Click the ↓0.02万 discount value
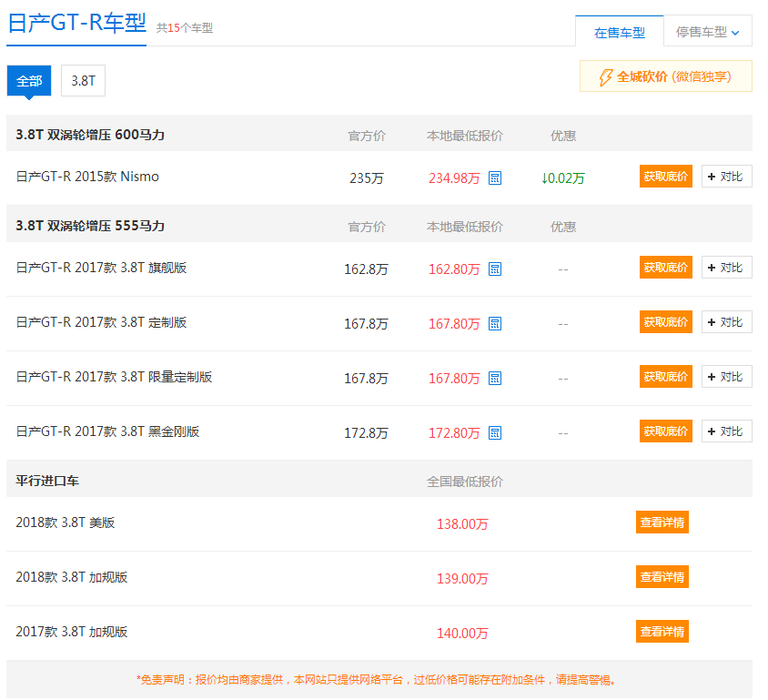768x700 pixels. point(563,178)
